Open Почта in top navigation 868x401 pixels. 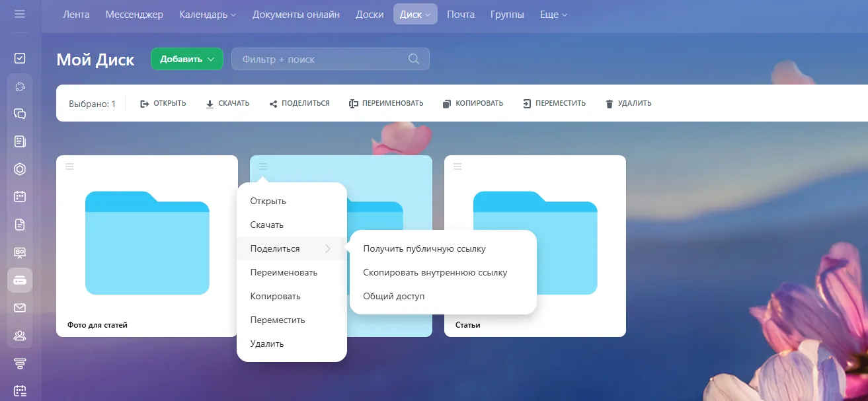(x=461, y=14)
